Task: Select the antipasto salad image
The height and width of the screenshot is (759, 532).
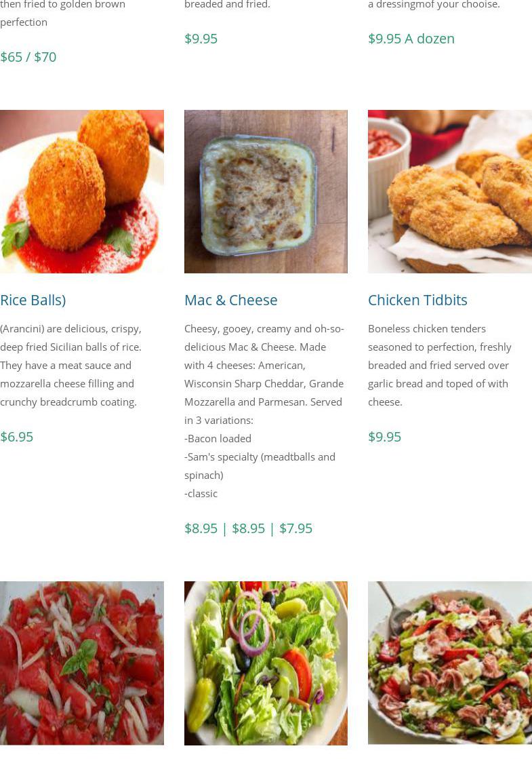Action: pyautogui.click(x=450, y=663)
